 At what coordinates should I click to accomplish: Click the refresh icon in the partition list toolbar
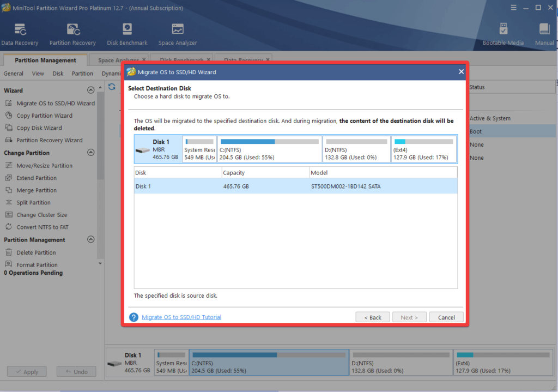112,87
